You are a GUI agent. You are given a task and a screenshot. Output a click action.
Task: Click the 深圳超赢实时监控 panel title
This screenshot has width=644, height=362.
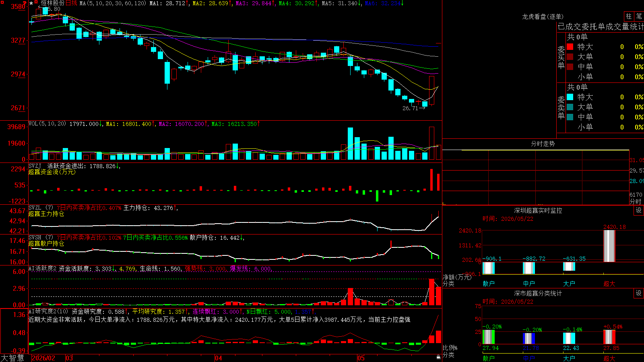tap(538, 210)
